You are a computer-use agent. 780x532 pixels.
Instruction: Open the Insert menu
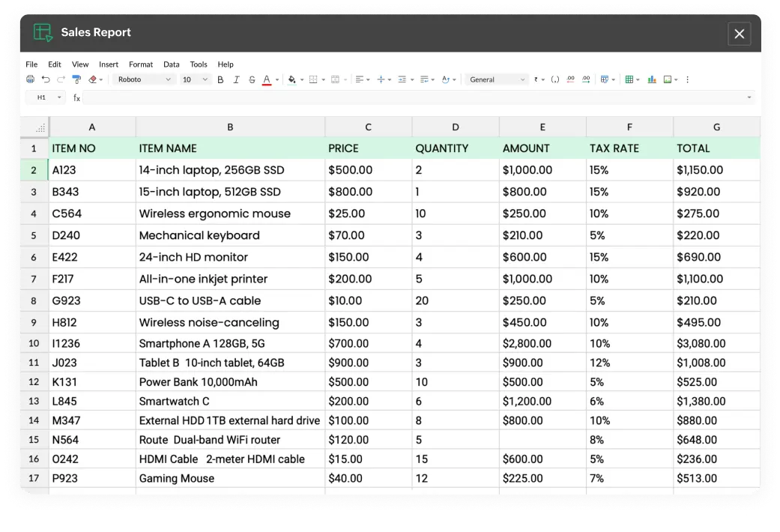[x=109, y=64]
